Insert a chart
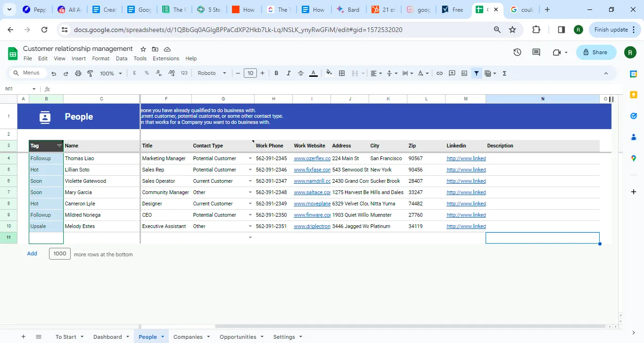The width and height of the screenshot is (644, 343). coord(464,73)
